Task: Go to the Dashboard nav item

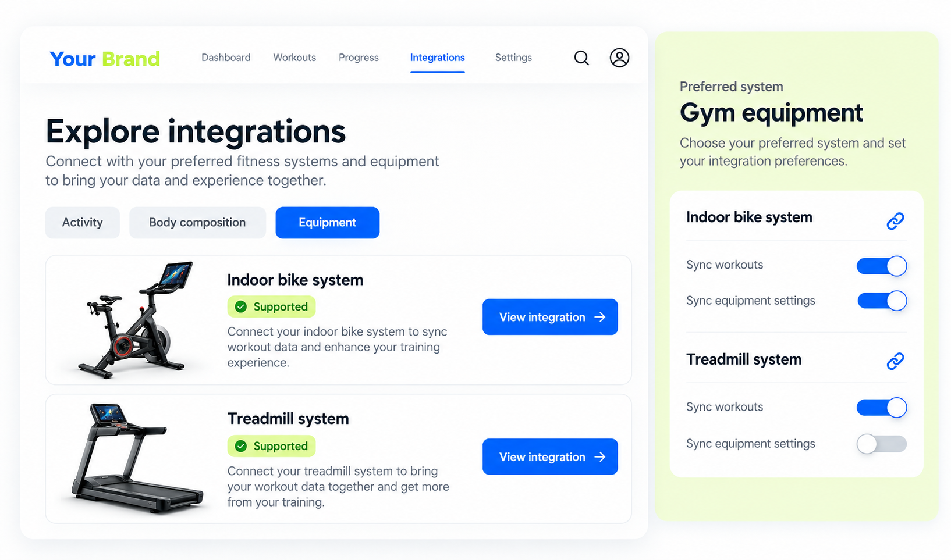Action: click(x=226, y=58)
